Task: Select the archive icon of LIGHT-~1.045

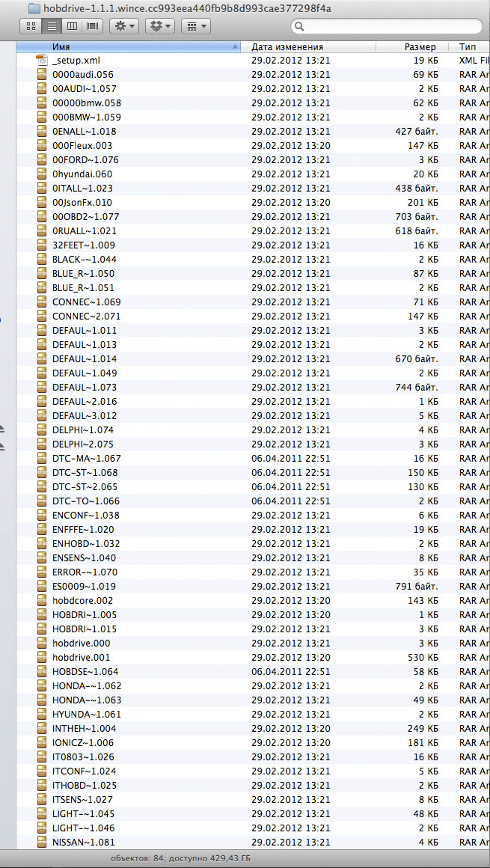Action: [43, 814]
